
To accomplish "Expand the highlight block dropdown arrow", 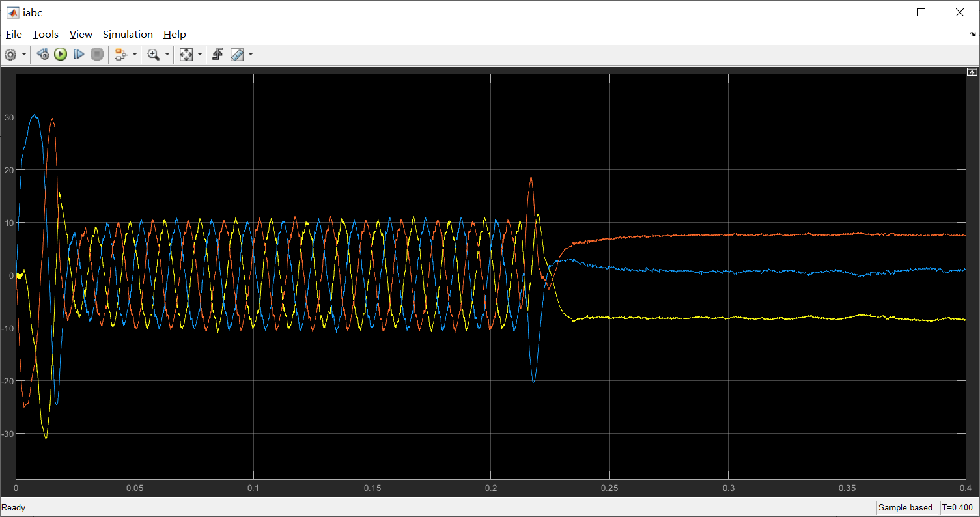I will pos(135,55).
